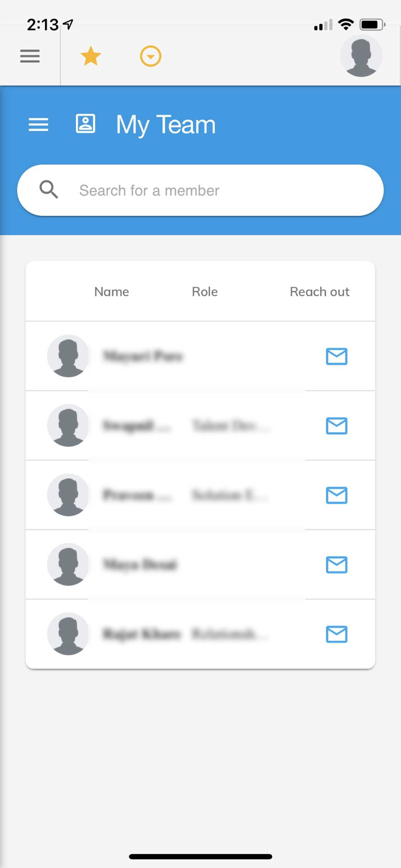Email the third team member in list
Viewport: 401px width, 868px height.
point(337,495)
